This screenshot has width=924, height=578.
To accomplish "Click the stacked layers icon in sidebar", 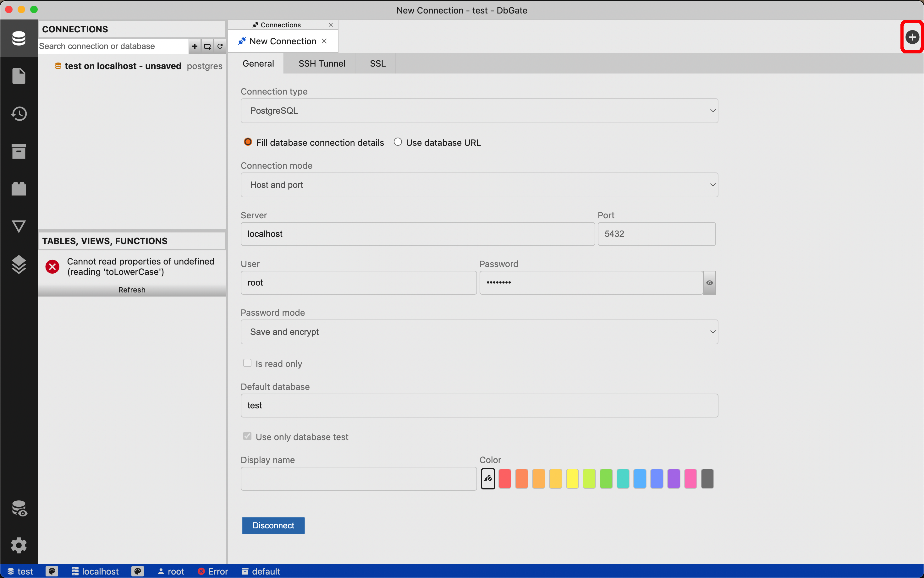I will click(18, 264).
